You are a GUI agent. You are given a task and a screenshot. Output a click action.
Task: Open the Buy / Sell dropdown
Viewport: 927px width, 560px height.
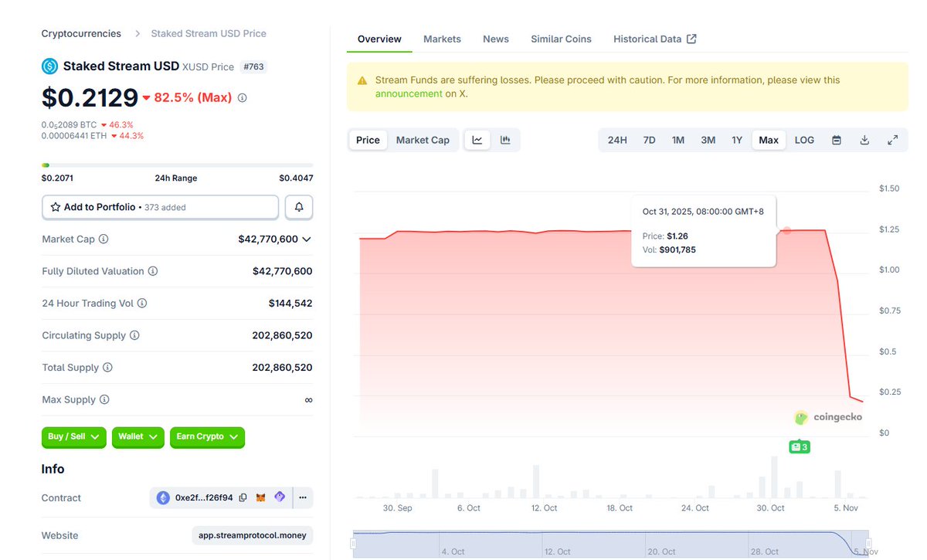[x=73, y=437]
